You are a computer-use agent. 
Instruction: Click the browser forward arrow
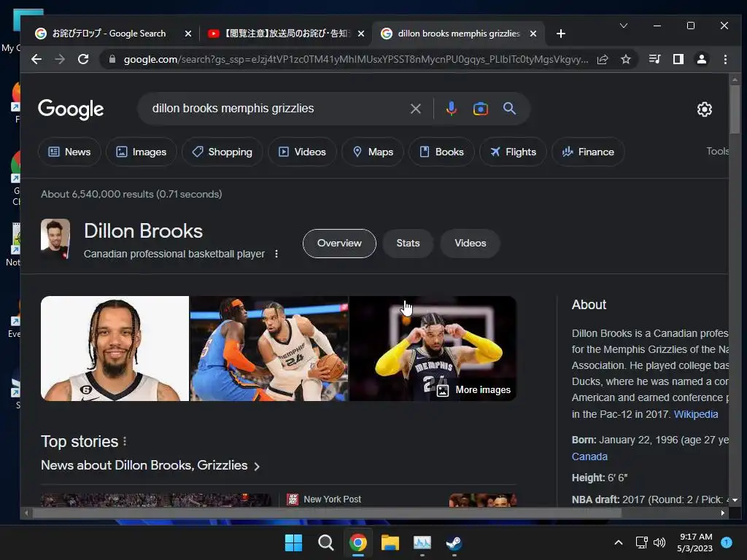point(60,59)
